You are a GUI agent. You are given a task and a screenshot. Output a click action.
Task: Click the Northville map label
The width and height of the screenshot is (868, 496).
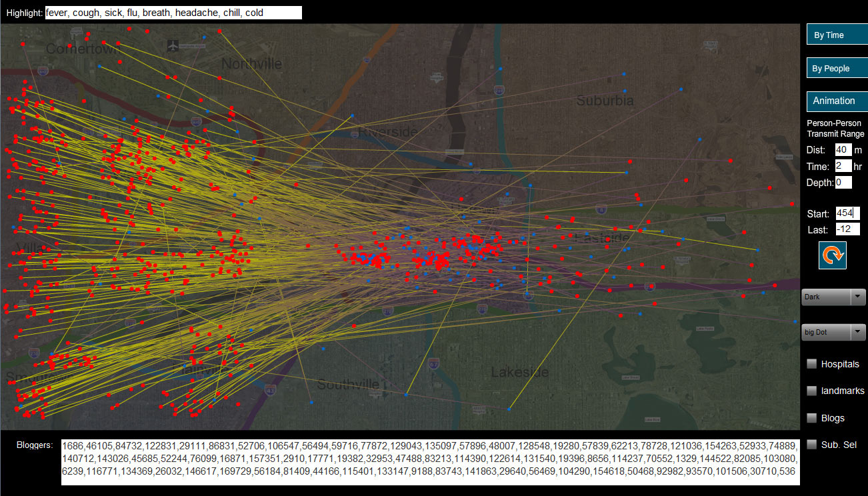pos(251,64)
